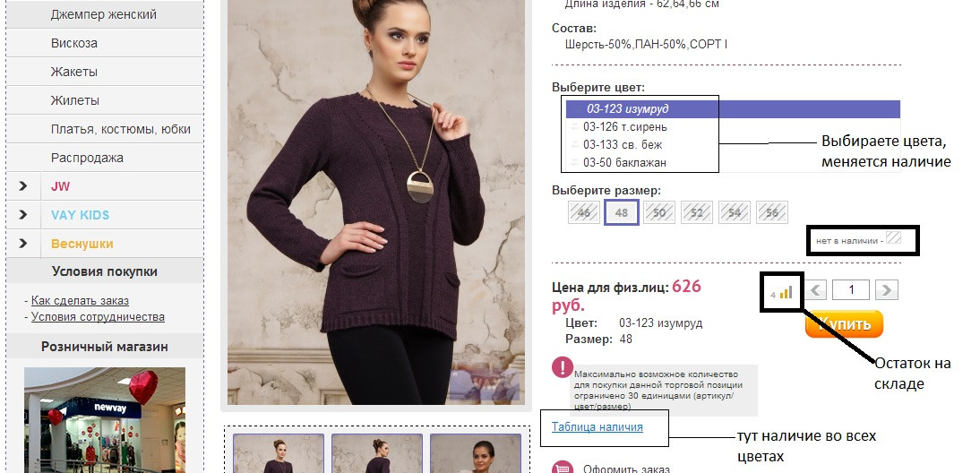The height and width of the screenshot is (473, 980).
Task: Open the Таблица наличия link
Action: coord(597,426)
